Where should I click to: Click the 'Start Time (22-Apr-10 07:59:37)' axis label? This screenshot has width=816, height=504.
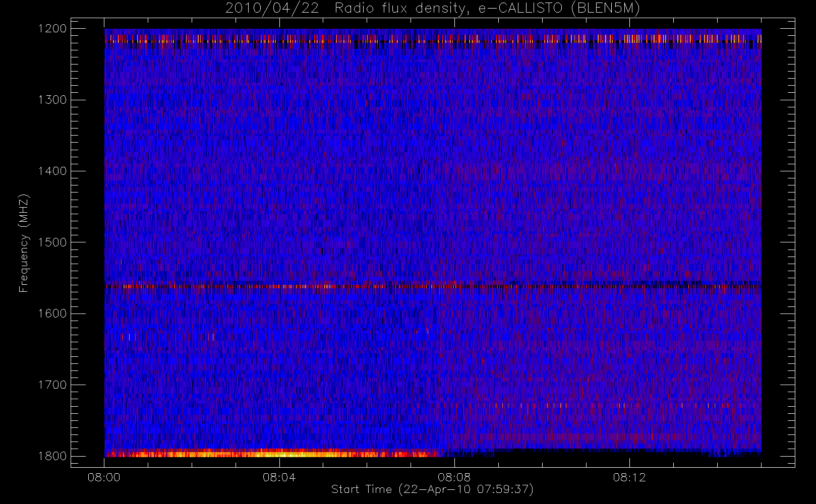432,489
